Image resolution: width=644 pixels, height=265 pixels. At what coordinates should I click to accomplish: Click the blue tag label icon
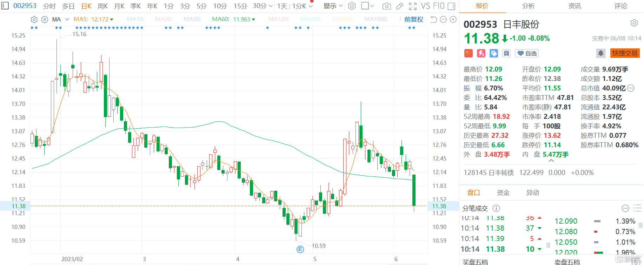pyautogui.click(x=494, y=53)
